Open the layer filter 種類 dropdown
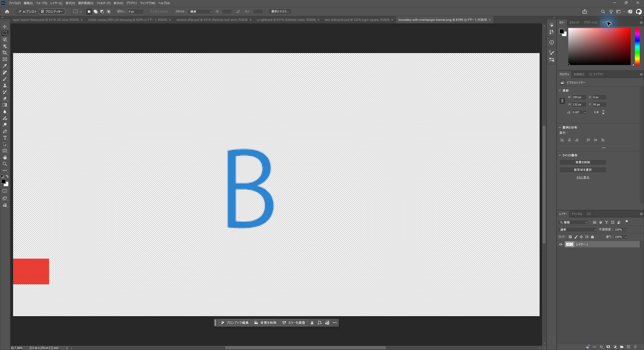 tap(573, 222)
